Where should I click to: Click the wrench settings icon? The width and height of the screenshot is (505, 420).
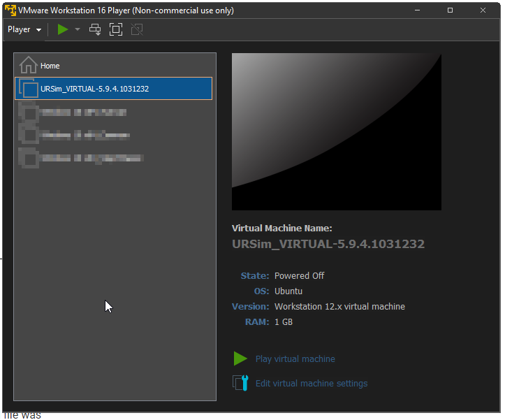[240, 383]
